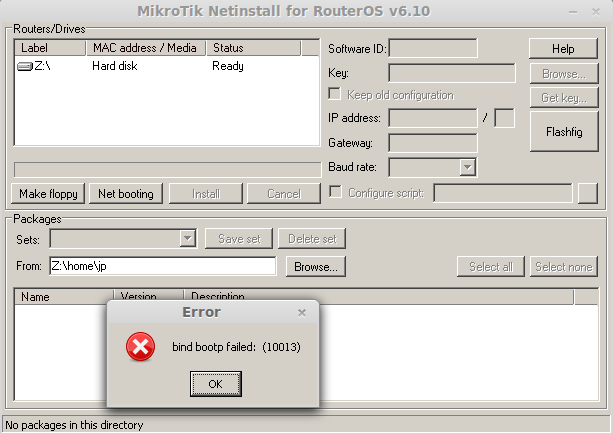613x434 pixels.
Task: Browse for the packages directory
Action: coord(316,267)
